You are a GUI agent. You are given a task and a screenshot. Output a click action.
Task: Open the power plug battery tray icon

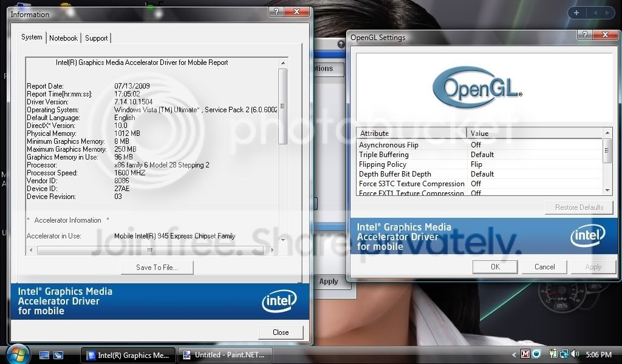553,354
